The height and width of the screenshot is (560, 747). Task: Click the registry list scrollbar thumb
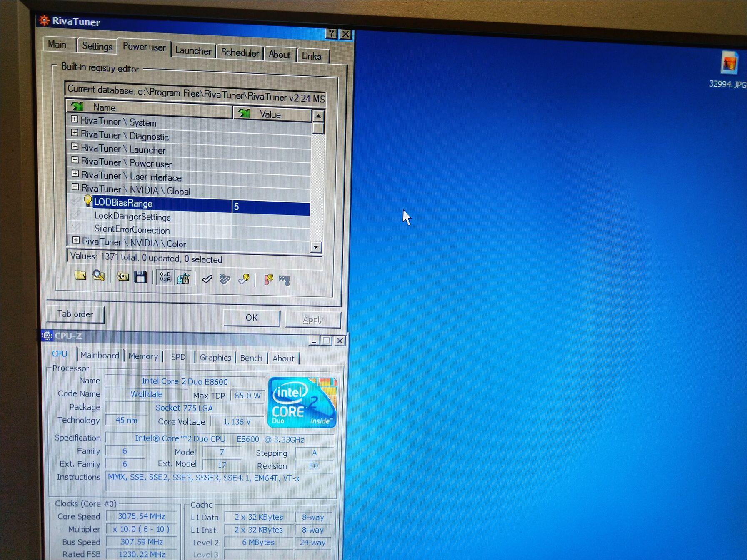click(x=318, y=128)
